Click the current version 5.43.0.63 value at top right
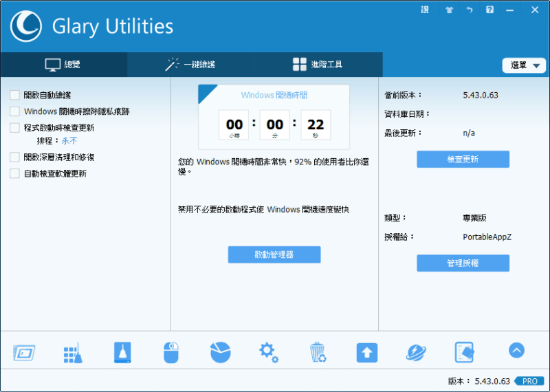 [x=481, y=95]
